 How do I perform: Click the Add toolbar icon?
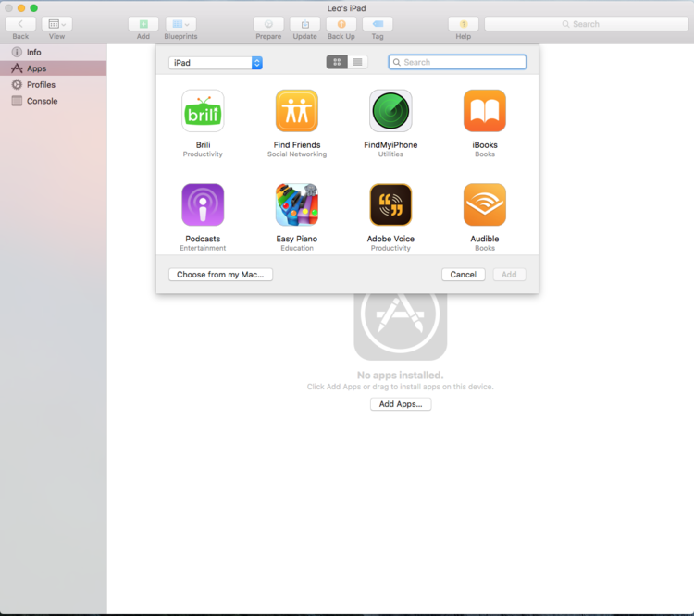pyautogui.click(x=143, y=24)
